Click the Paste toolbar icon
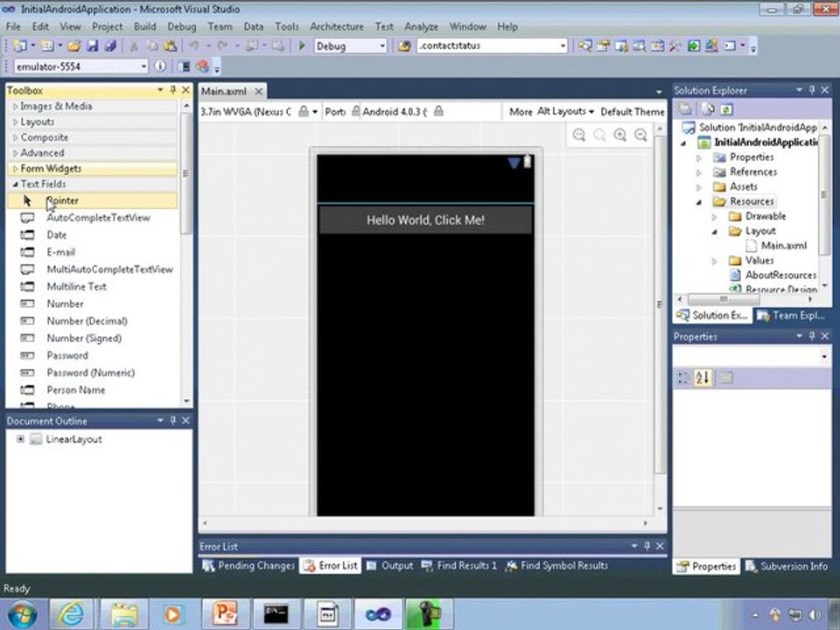 point(171,46)
